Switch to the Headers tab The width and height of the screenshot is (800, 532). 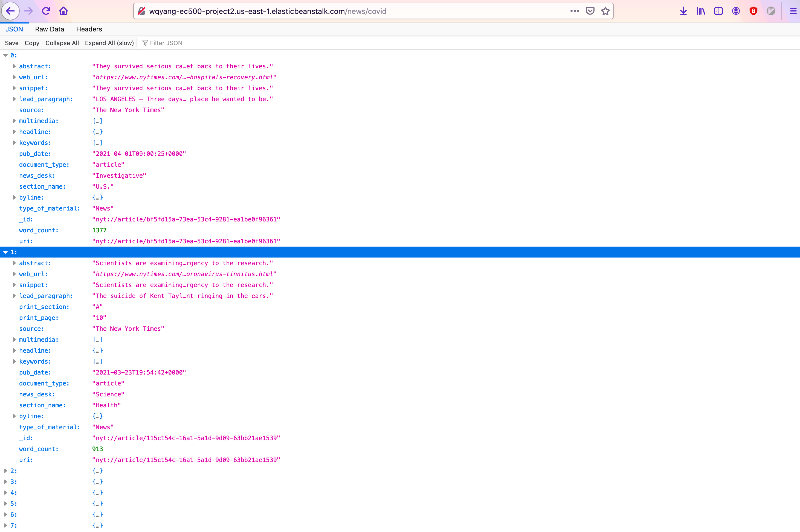click(89, 29)
